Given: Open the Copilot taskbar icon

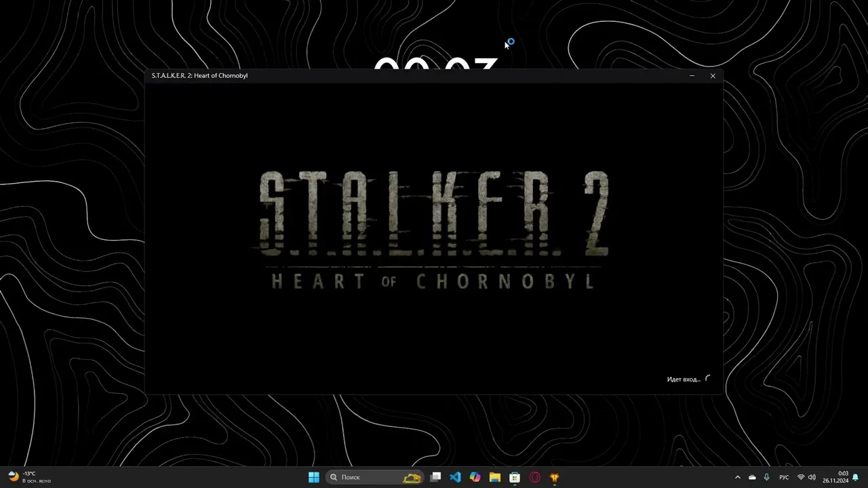Looking at the screenshot, I should 475,477.
